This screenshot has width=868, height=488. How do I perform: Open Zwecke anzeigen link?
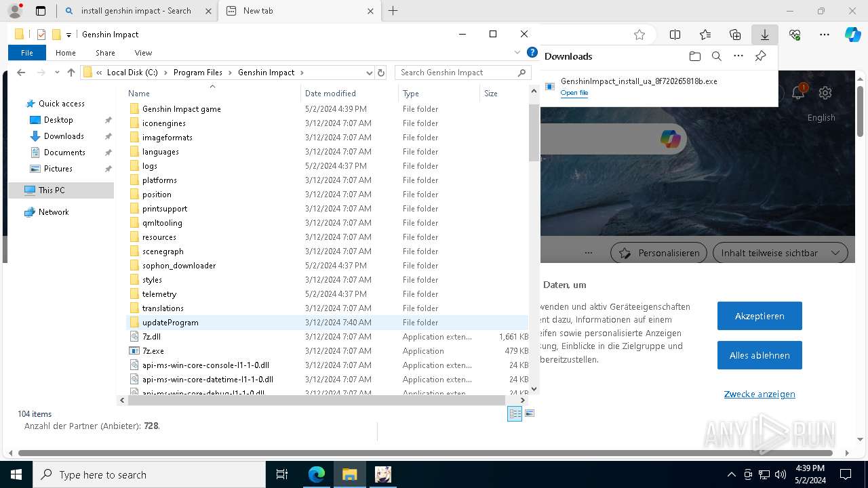click(x=759, y=394)
